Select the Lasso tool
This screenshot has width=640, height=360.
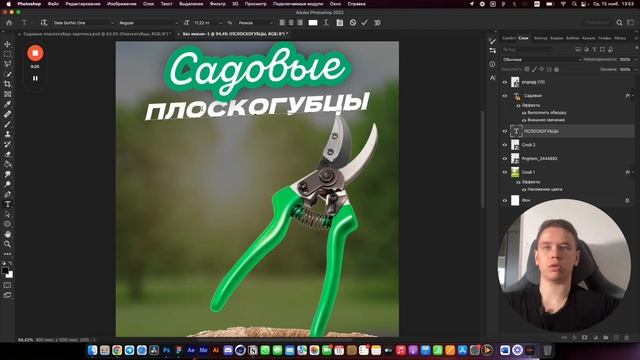[7, 64]
